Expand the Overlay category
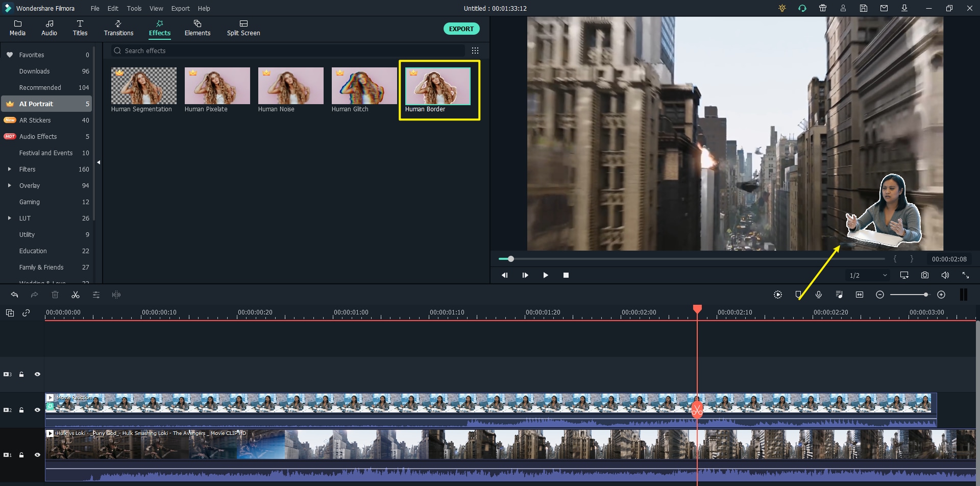 (9, 185)
